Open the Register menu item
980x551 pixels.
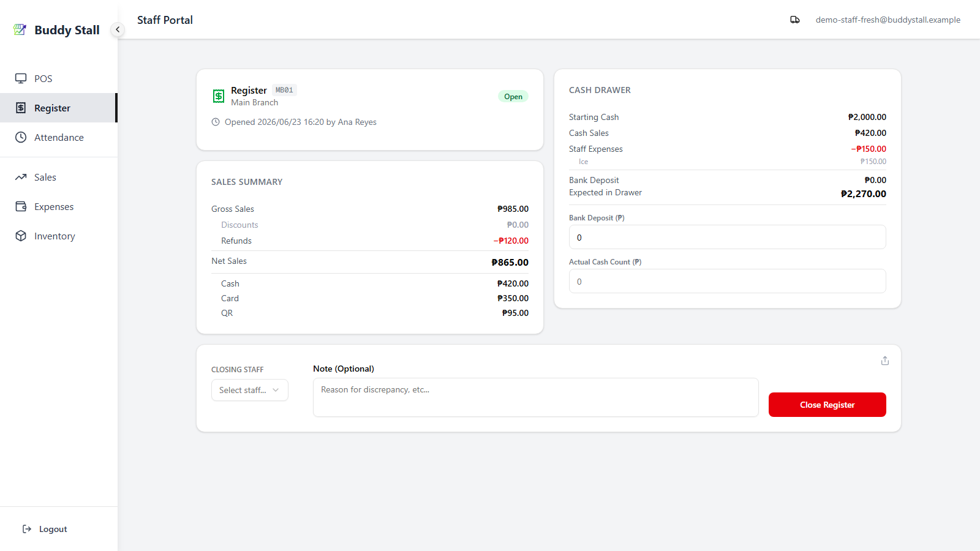point(59,108)
